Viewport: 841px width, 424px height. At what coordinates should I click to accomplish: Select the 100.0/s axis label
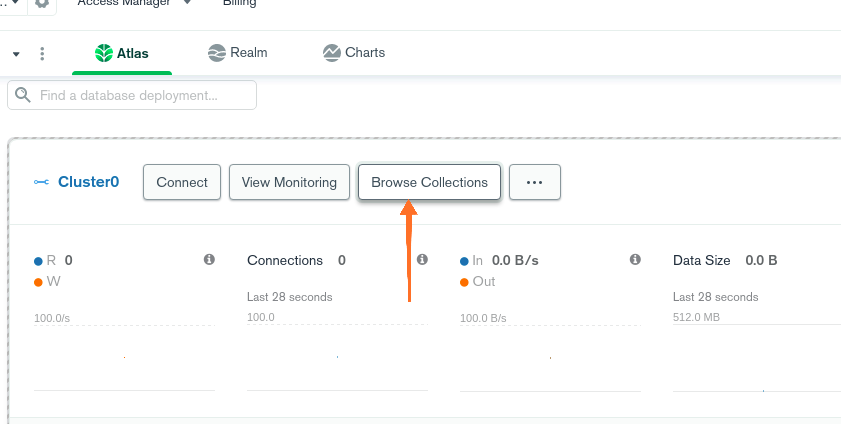pyautogui.click(x=52, y=318)
